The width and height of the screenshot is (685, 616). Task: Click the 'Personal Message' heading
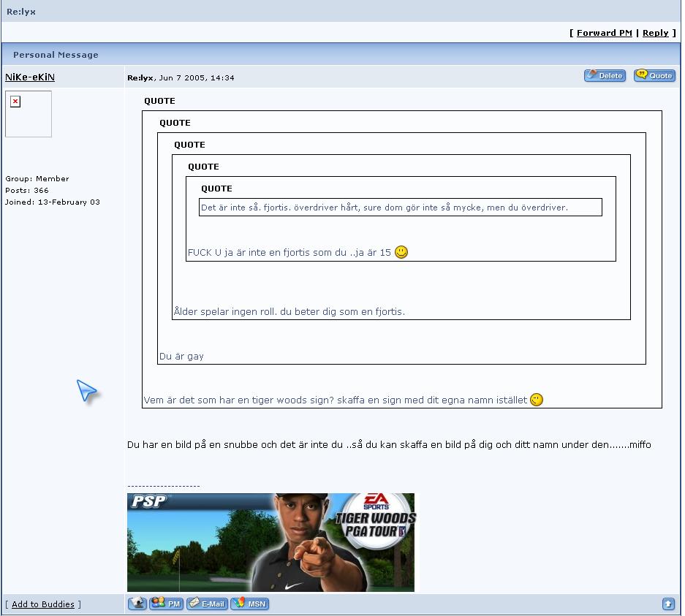click(x=56, y=55)
